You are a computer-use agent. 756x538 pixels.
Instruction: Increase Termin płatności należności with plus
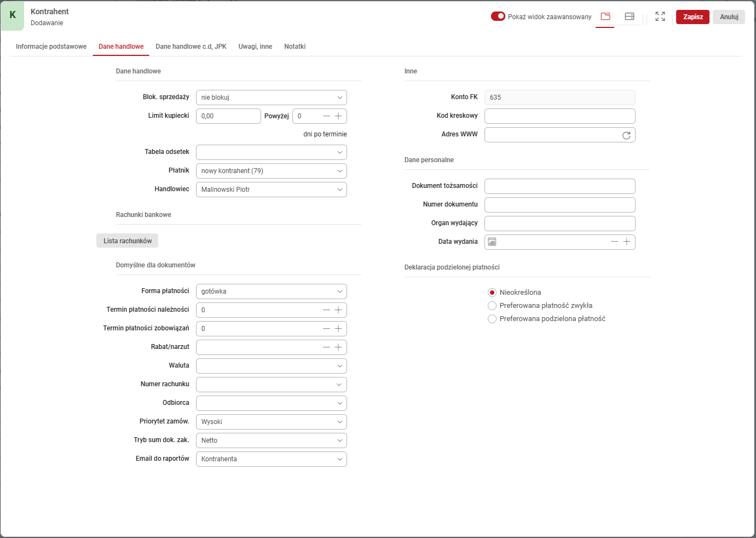coord(338,310)
